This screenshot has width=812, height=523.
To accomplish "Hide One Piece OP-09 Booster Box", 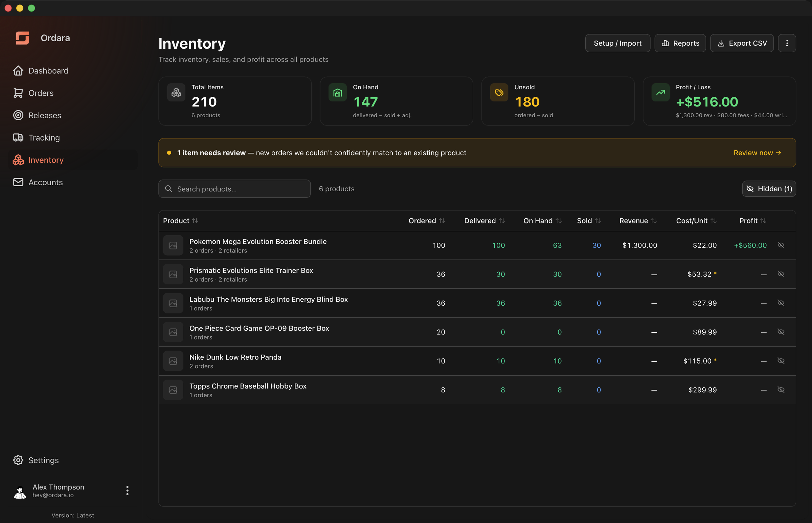I will click(x=781, y=332).
